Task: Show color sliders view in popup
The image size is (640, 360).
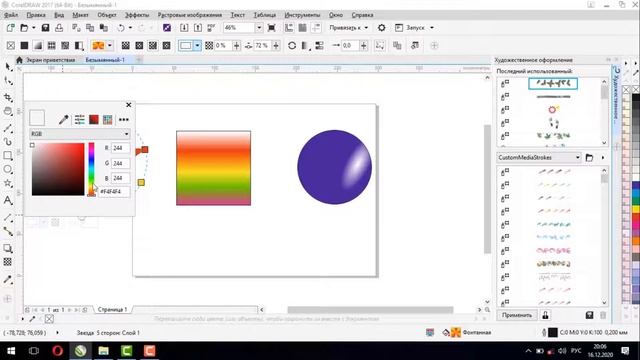Action: point(80,119)
